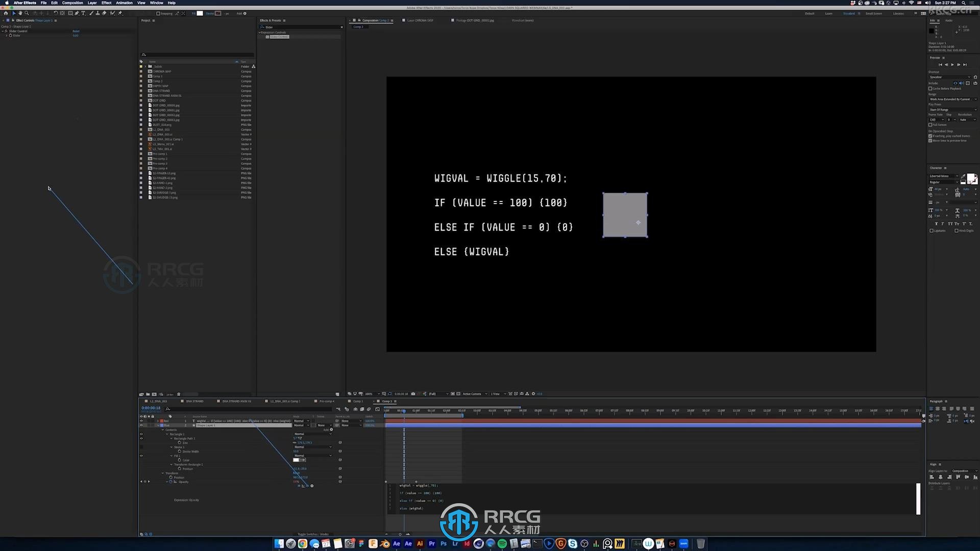Hide the Red text layer eye
This screenshot has height=551, width=980.
pos(141,421)
